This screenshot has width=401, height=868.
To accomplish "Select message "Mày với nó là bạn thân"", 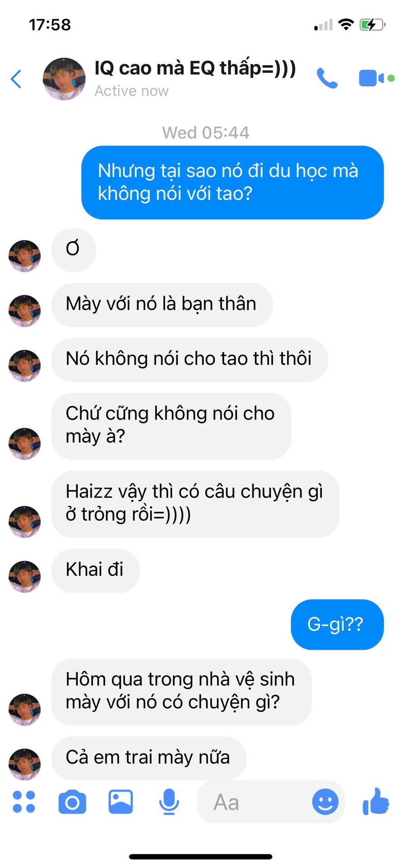I will (x=162, y=305).
